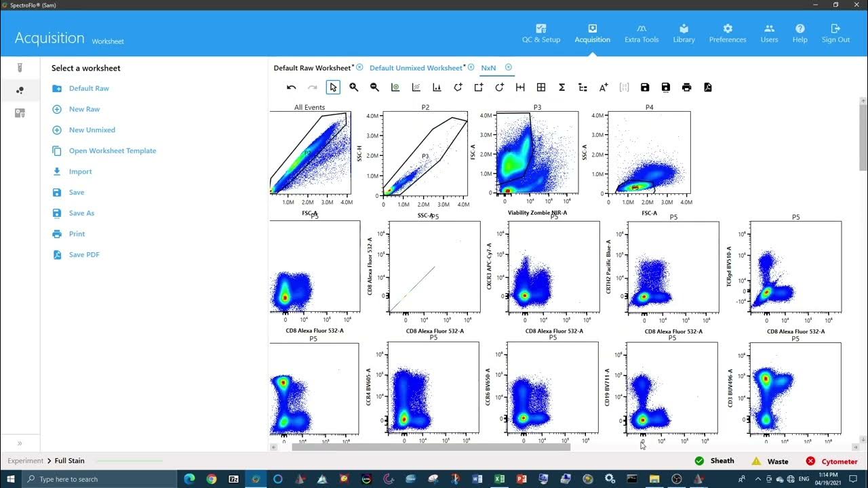Create a New Raw worksheet
The height and width of the screenshot is (488, 868).
pyautogui.click(x=84, y=109)
